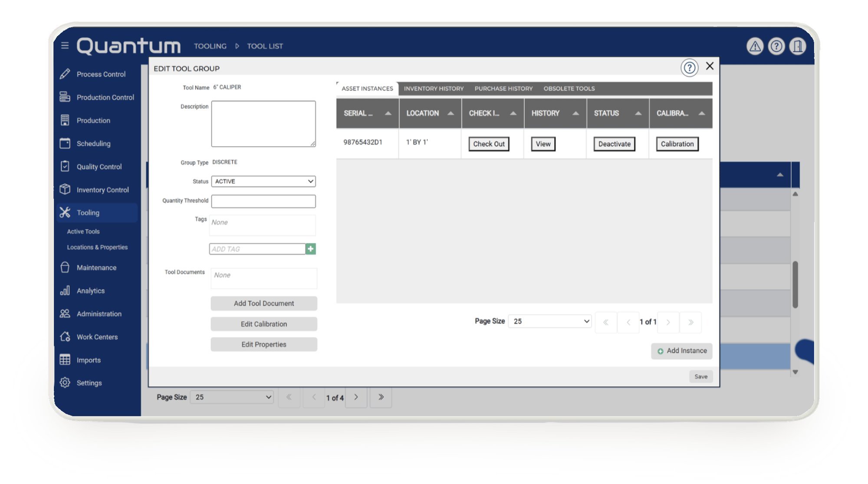Click the Analytics bar chart icon
Screen dimensions: 868x484
tap(65, 291)
